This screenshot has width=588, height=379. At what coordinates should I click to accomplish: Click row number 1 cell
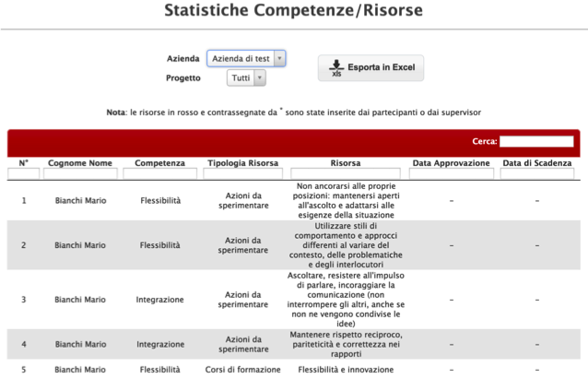(x=24, y=201)
